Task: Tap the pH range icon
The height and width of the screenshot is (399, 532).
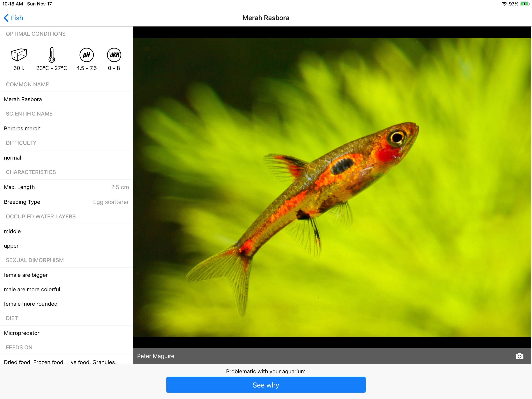Action: (86, 55)
